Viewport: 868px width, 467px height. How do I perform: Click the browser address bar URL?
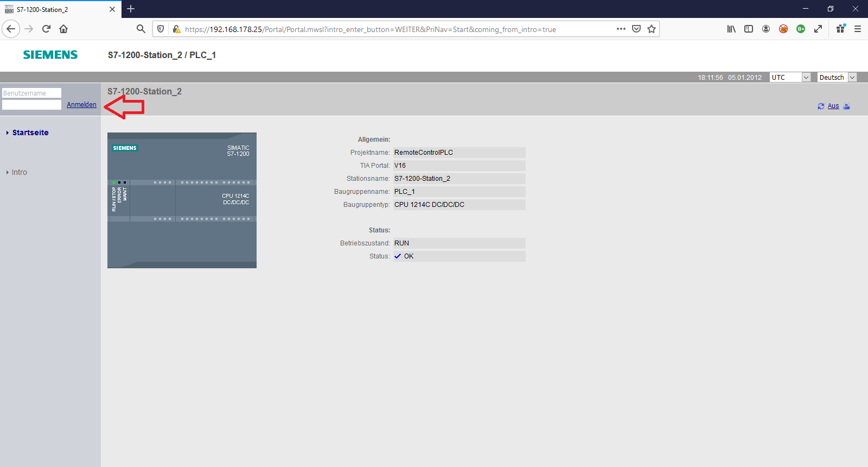[370, 29]
